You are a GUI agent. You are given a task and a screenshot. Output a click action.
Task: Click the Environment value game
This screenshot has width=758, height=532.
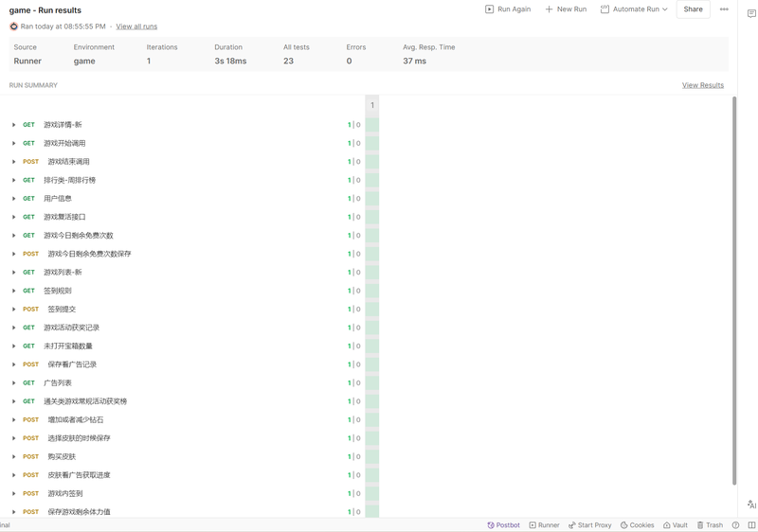[84, 62]
